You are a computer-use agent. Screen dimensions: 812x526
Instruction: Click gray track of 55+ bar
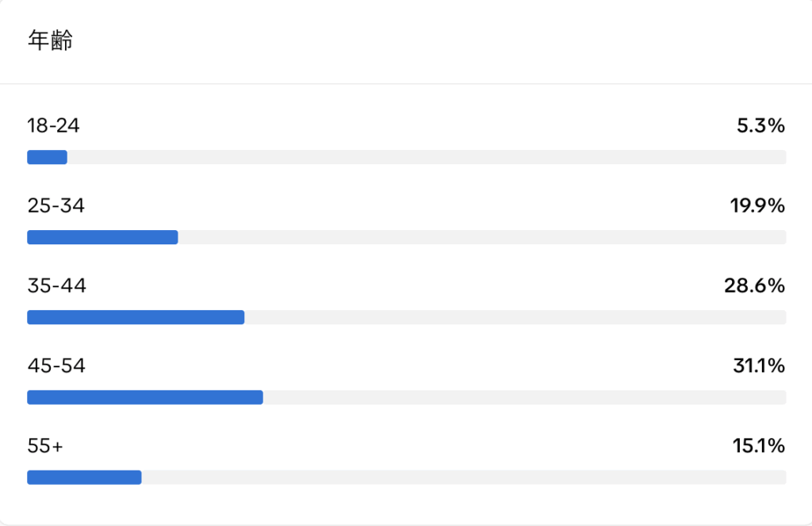tap(464, 478)
